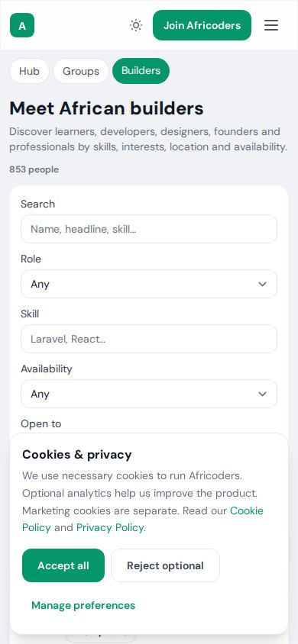Click the Search field label
The height and width of the screenshot is (644, 298).
pos(37,204)
